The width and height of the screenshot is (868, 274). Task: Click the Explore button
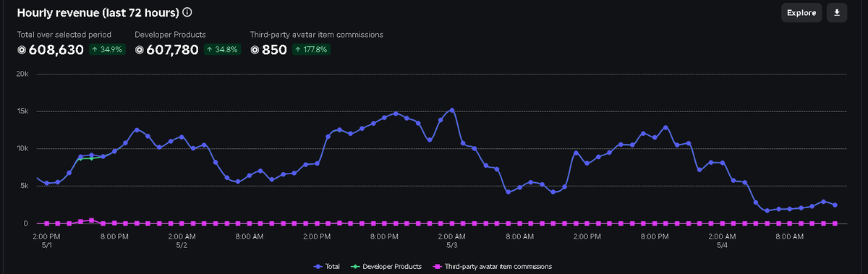point(801,13)
